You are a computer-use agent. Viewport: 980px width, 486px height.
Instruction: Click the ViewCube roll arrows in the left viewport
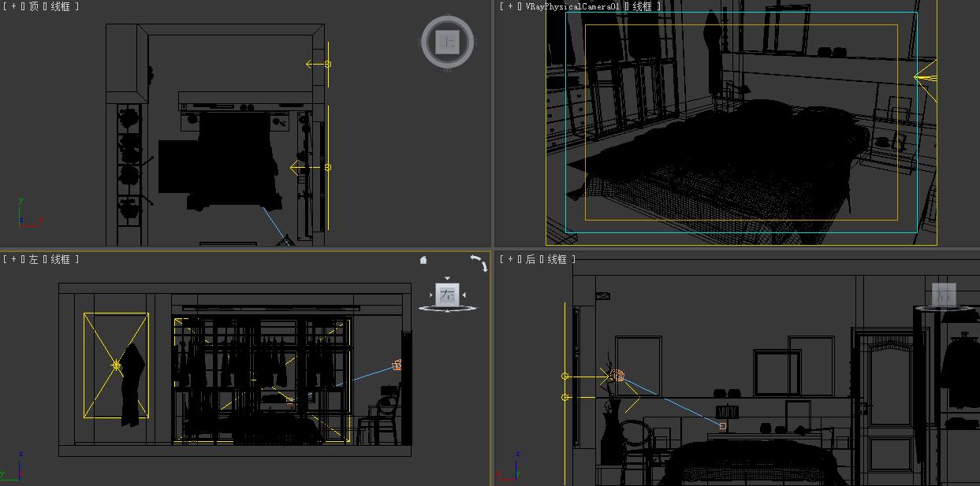coord(479,263)
